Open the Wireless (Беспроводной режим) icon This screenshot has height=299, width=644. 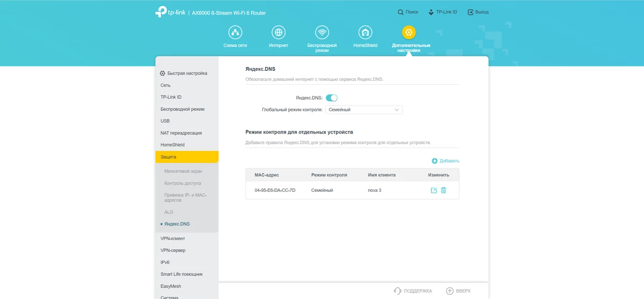pos(322,33)
